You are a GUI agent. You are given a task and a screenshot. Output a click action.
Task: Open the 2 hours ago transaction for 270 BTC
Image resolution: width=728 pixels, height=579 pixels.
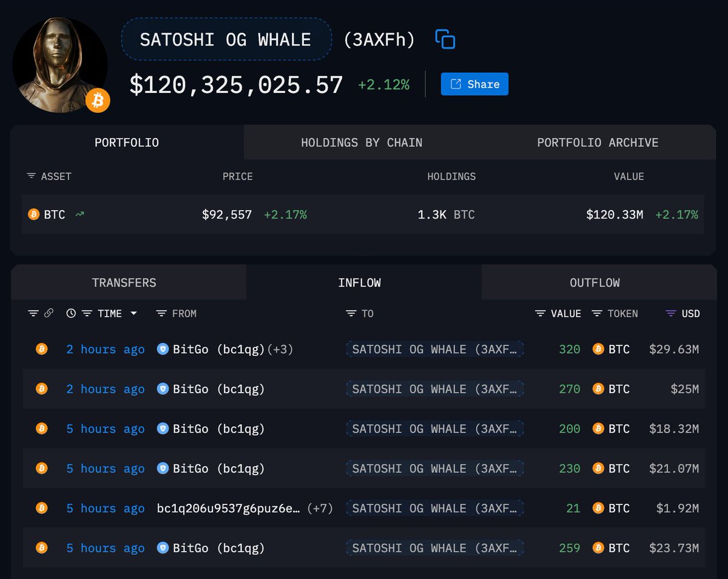tap(106, 389)
